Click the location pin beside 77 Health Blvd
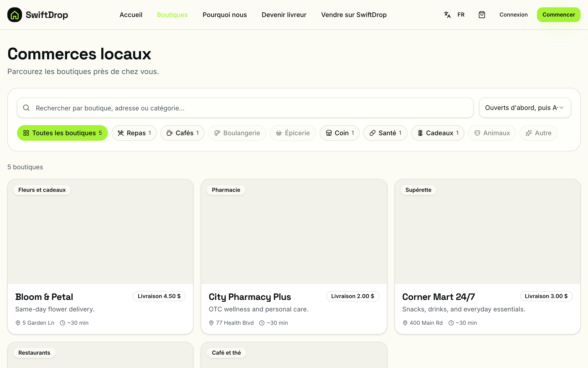 [211, 323]
